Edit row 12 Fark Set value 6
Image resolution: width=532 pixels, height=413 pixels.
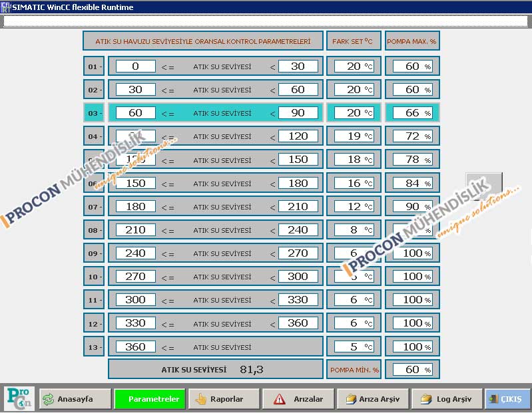click(x=354, y=323)
